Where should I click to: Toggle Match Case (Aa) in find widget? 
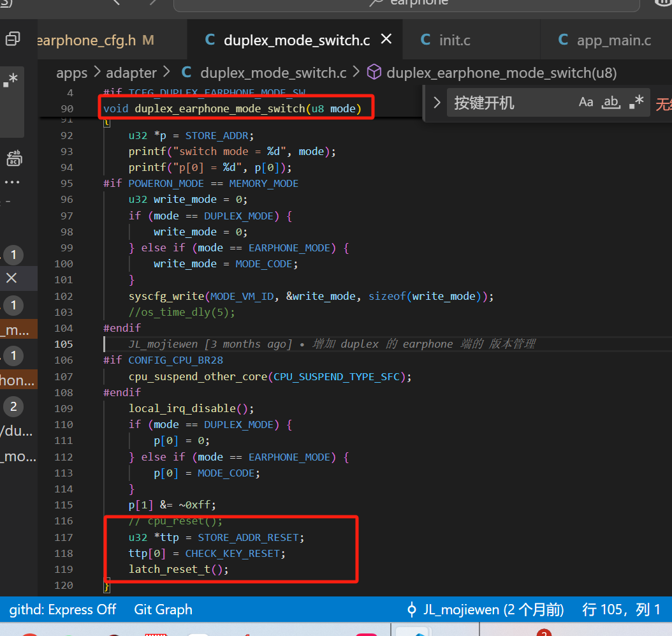[586, 102]
